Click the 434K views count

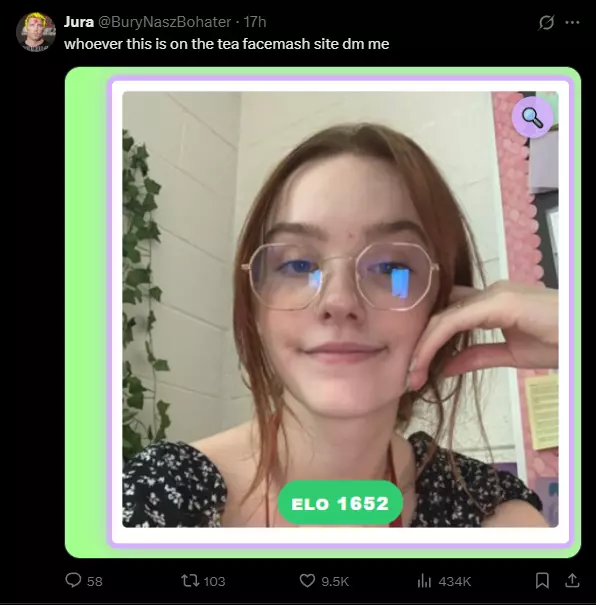click(x=455, y=581)
